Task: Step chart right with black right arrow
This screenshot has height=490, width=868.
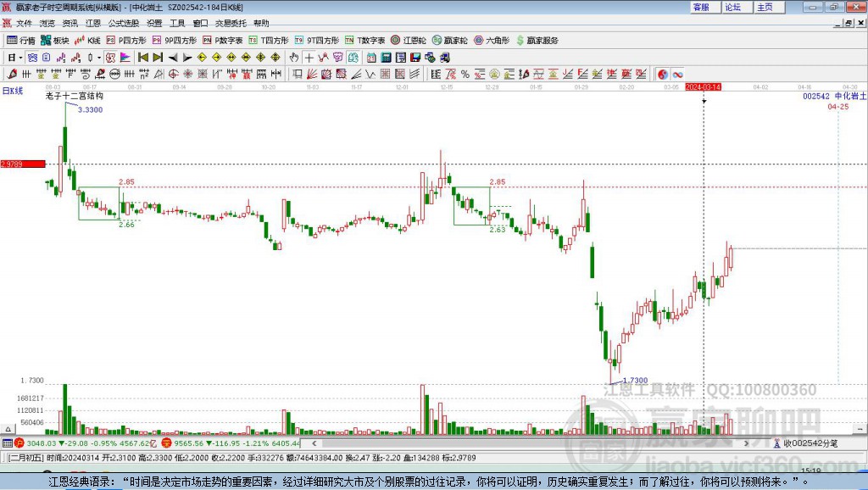Action: pyautogui.click(x=187, y=58)
